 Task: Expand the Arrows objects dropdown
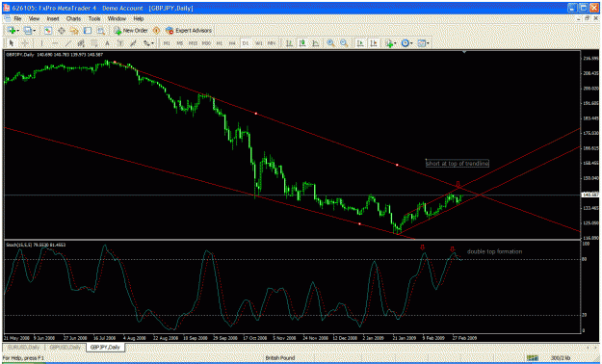(148, 43)
